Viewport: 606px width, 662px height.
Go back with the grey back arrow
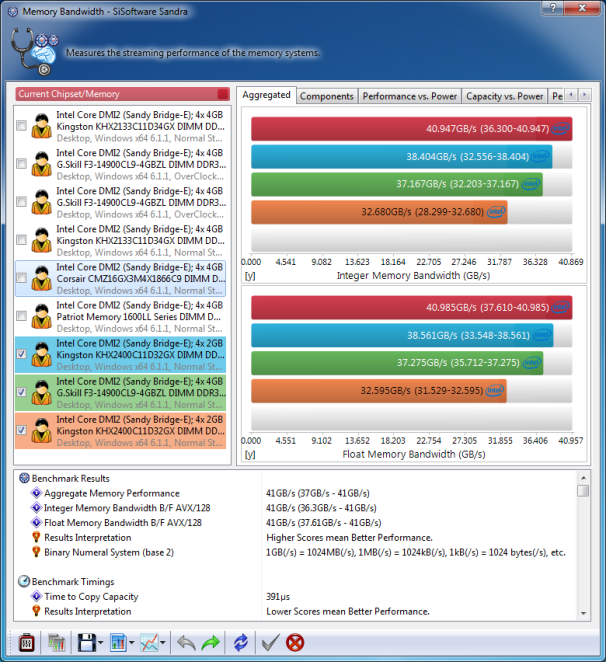[x=186, y=643]
